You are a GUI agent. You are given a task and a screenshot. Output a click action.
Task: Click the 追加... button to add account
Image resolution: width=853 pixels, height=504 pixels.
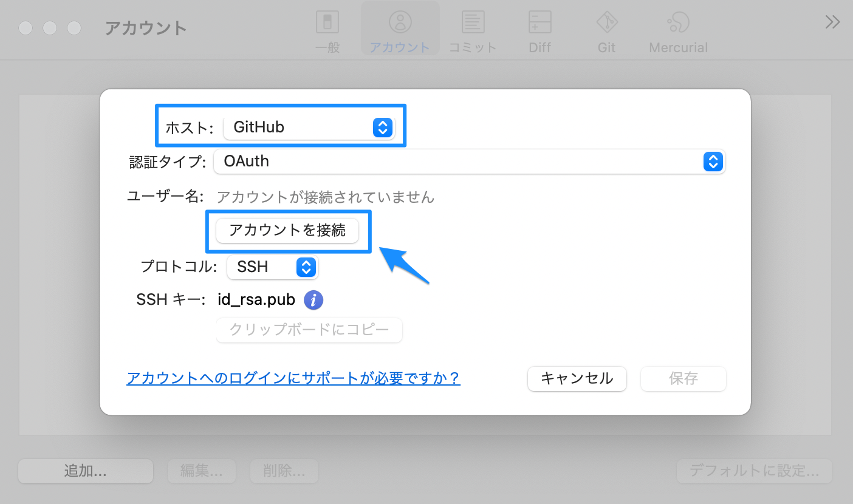pyautogui.click(x=85, y=471)
